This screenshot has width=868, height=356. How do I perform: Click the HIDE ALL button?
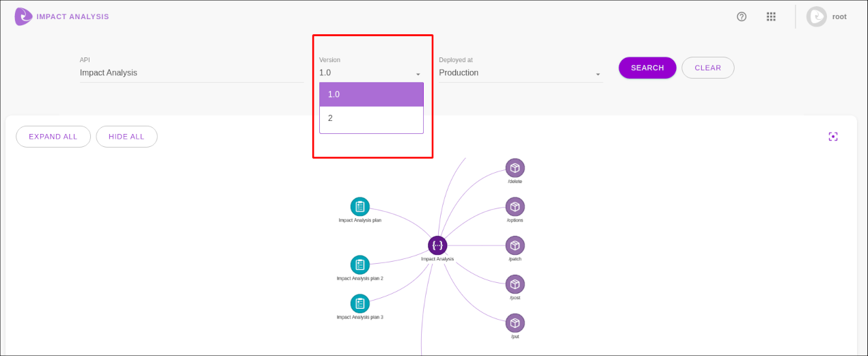coord(126,137)
